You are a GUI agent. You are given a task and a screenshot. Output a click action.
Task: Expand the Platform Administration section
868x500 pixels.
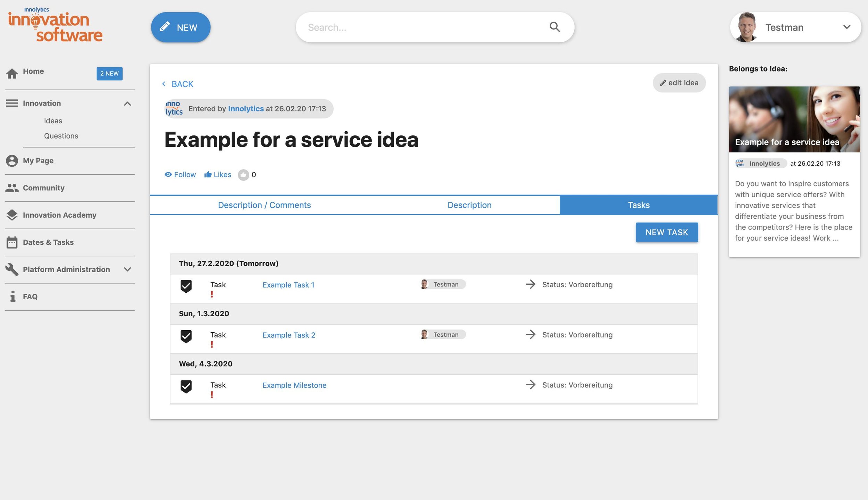click(x=127, y=269)
